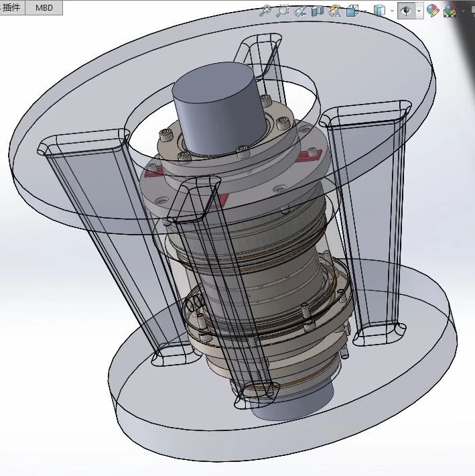Viewport: 475px width, 476px height.
Task: Open the Apply Scene icon
Action: (450, 11)
